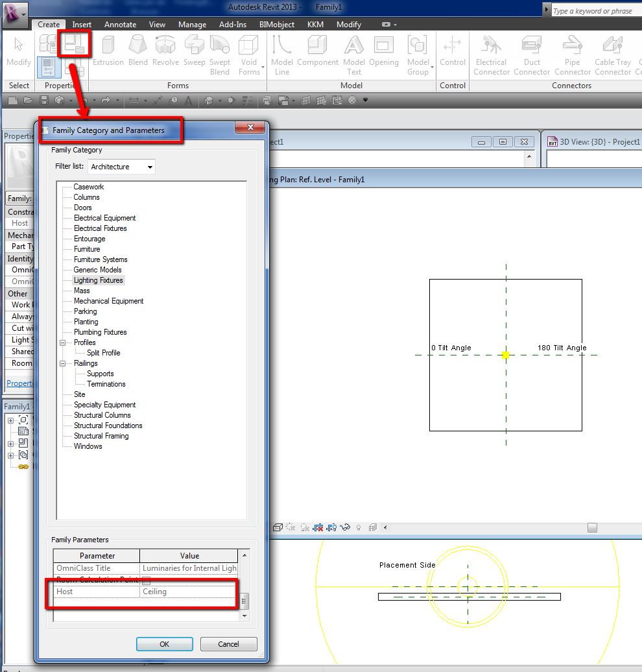Collapse the Profiles category node
The width and height of the screenshot is (642, 672).
pos(62,343)
